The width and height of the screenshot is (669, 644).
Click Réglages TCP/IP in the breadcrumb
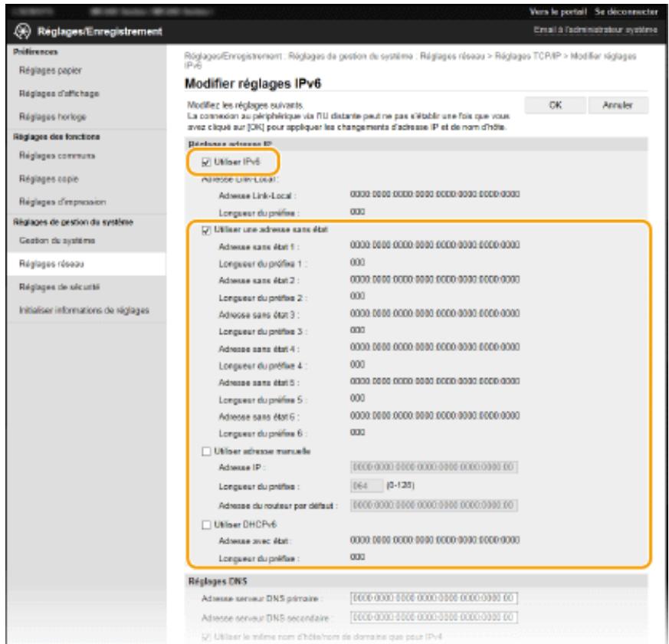[528, 56]
